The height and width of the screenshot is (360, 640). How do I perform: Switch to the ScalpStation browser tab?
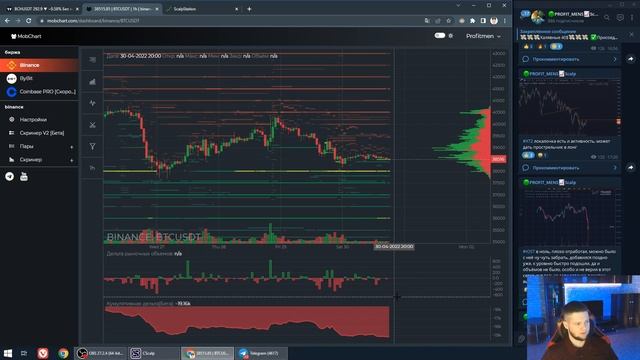pyautogui.click(x=202, y=9)
